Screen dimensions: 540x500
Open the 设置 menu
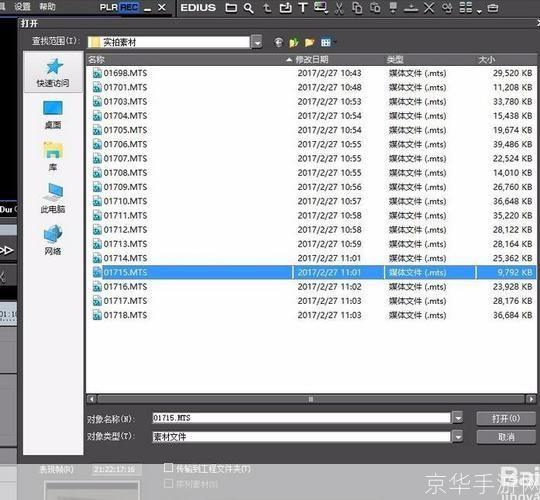pos(22,6)
